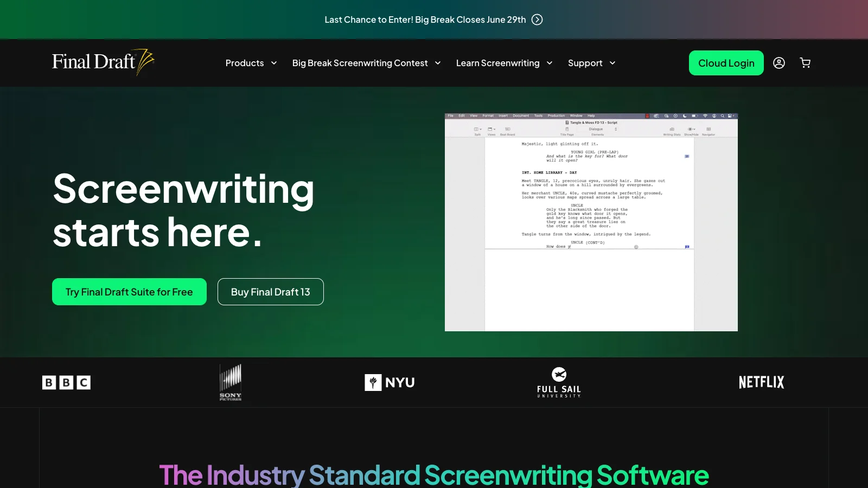
Task: Click the 'Screenwriting starts here.' headline
Action: (x=183, y=210)
